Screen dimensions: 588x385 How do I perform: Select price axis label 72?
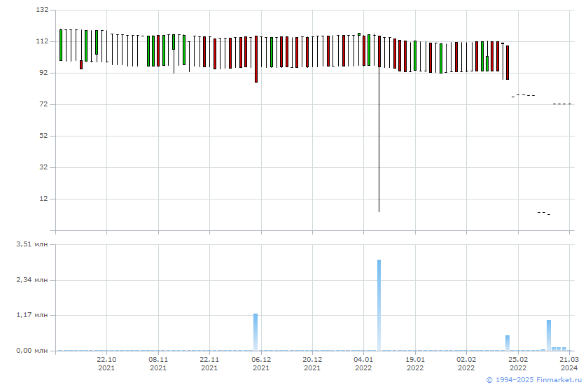click(44, 104)
